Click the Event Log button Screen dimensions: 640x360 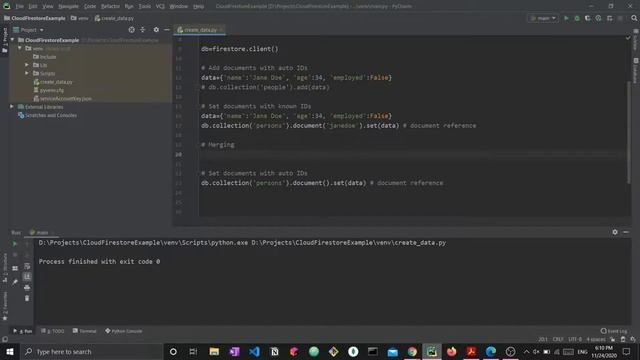point(614,331)
